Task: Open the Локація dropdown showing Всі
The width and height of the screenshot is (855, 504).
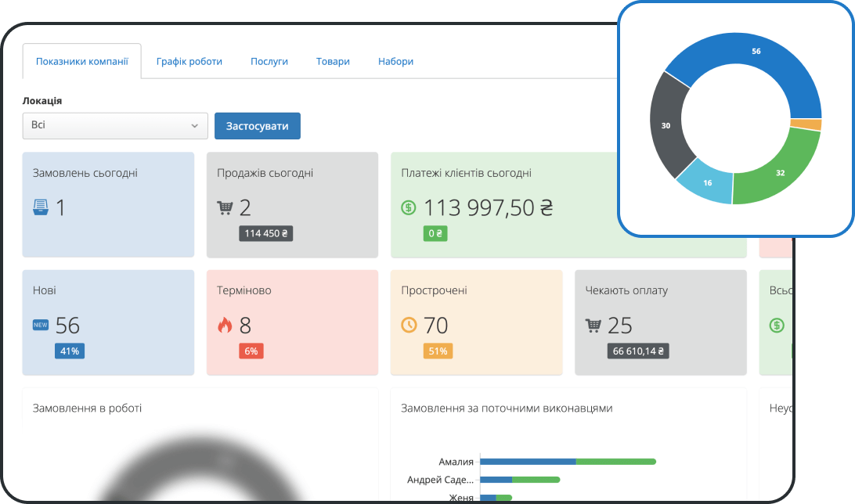Action: tap(115, 125)
